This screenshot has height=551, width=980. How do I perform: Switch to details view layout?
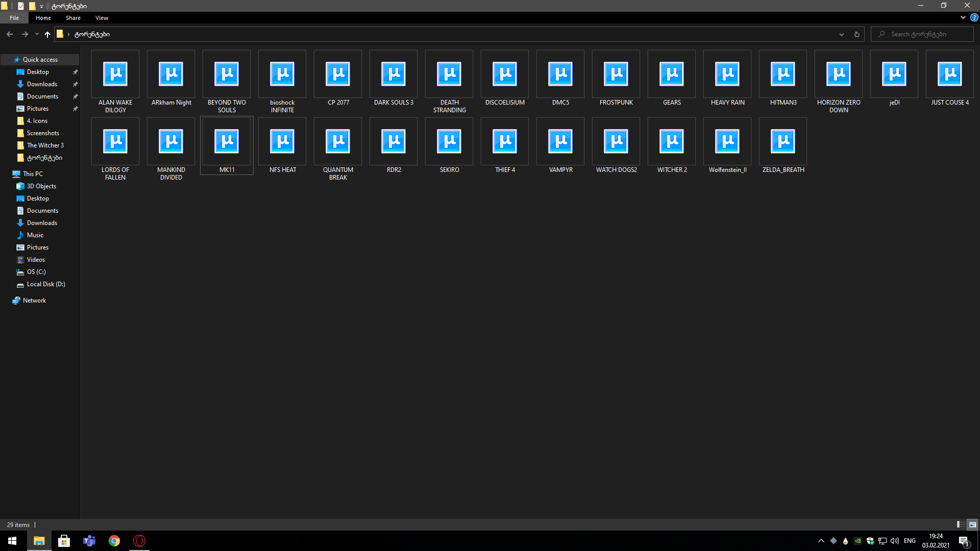(961, 524)
